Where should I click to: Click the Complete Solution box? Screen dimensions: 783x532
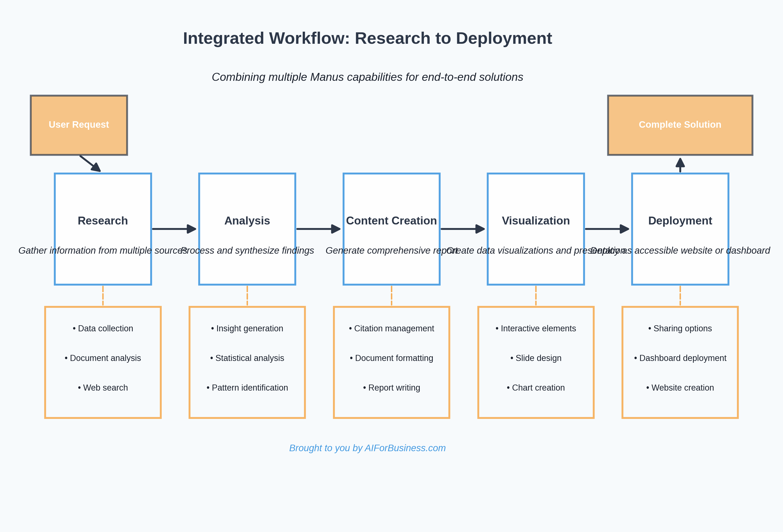[680, 125]
